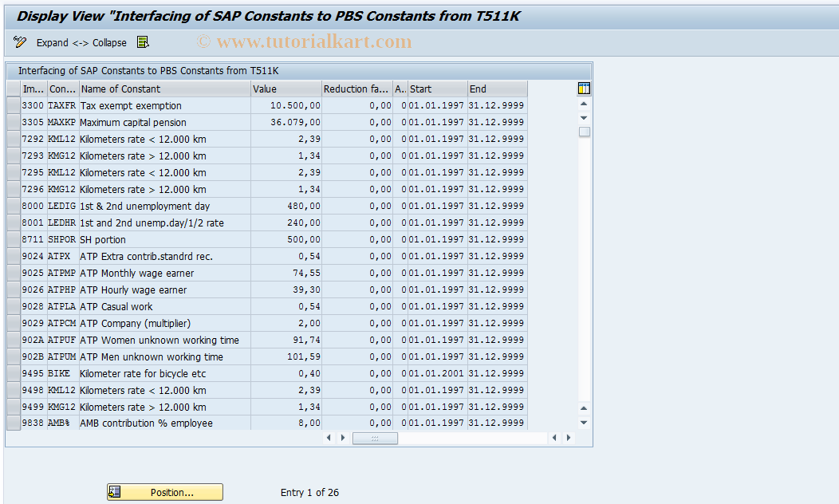
Task: Click the left scroll arrow next to the horizontal thumb
Action: (329, 438)
